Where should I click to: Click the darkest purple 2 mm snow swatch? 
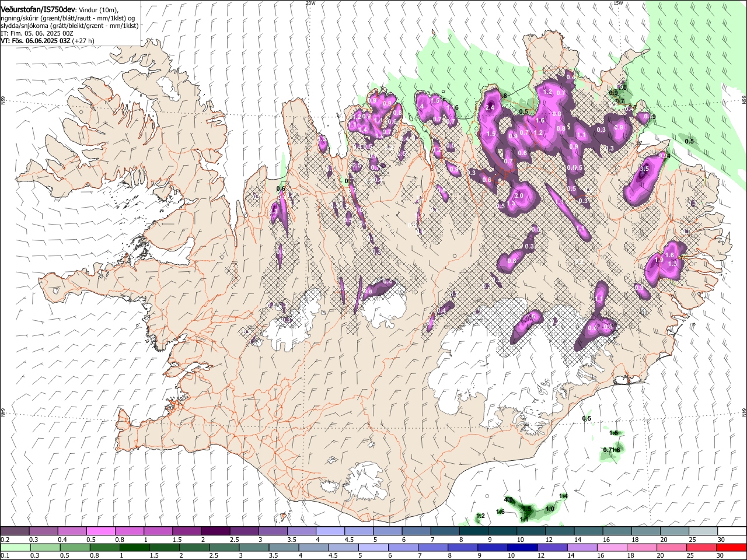[215, 531]
